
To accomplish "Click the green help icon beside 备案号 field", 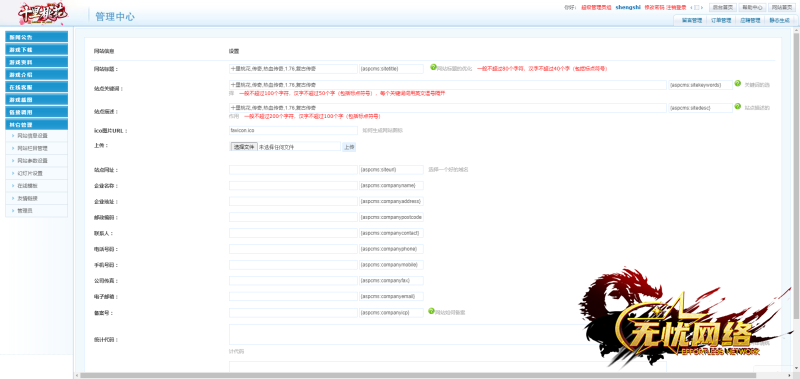I will (431, 311).
